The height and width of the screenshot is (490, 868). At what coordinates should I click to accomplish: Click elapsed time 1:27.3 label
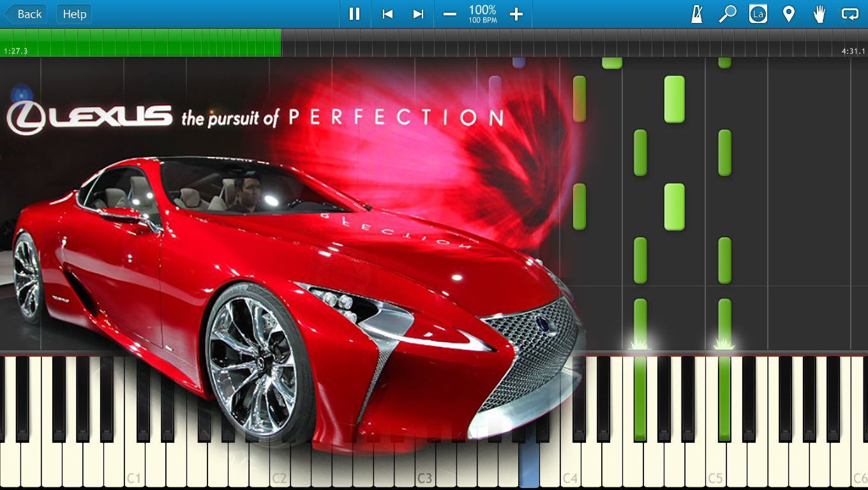coord(15,51)
